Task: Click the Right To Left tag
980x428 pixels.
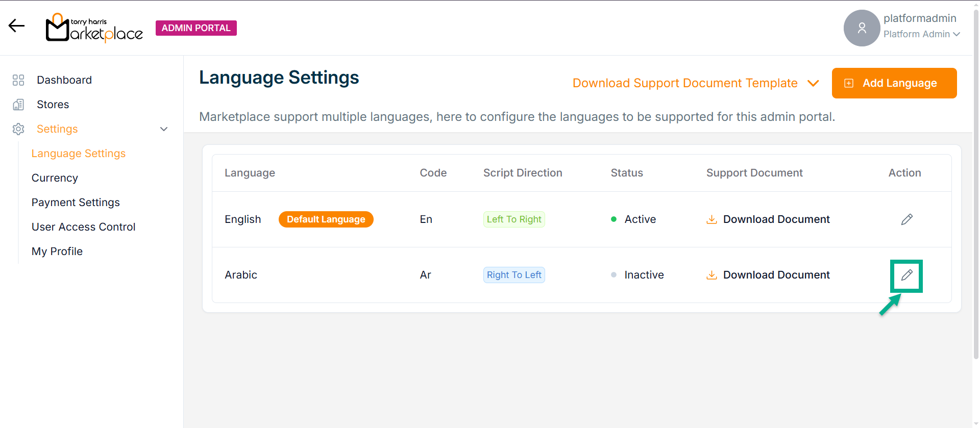Action: click(513, 275)
